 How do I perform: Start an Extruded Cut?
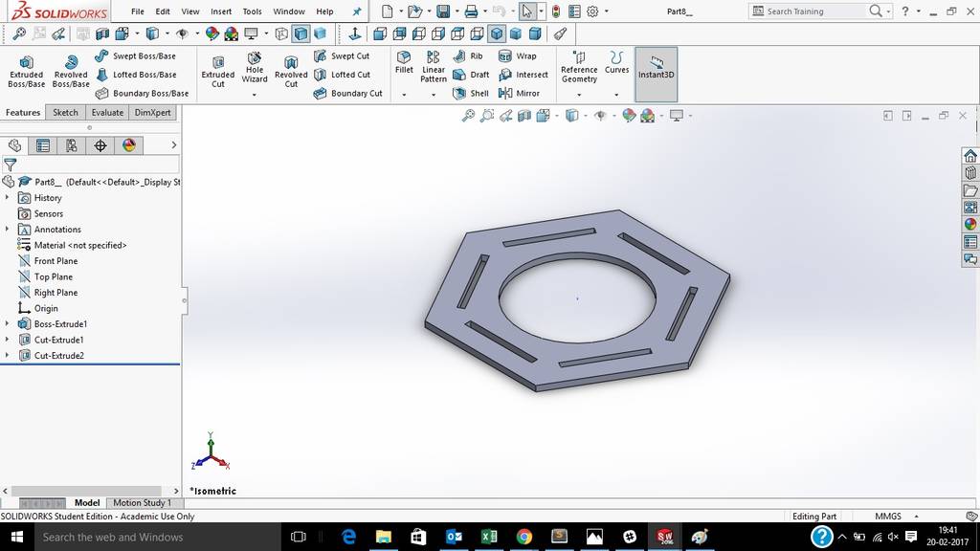coord(217,71)
